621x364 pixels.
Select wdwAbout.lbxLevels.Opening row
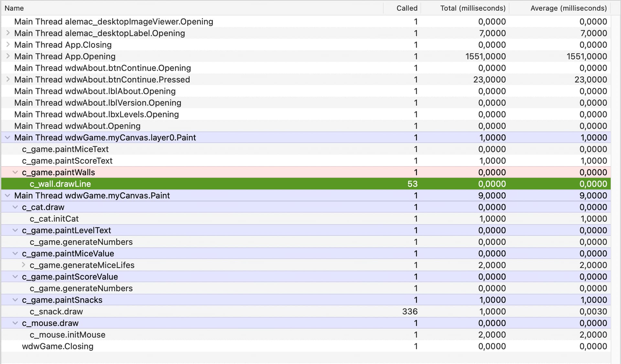click(306, 114)
